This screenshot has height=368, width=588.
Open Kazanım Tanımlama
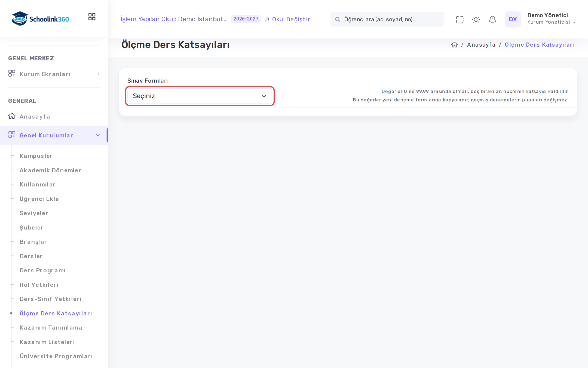point(51,328)
